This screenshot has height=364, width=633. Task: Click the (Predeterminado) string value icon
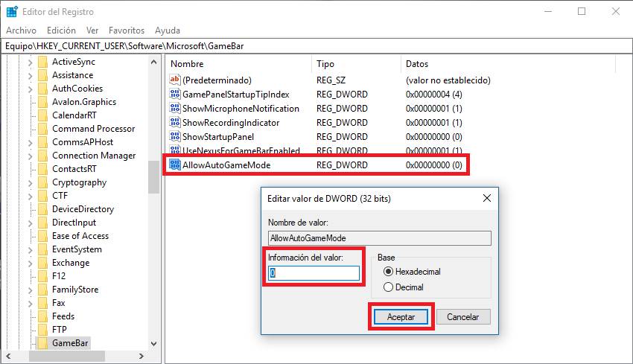pyautogui.click(x=175, y=80)
